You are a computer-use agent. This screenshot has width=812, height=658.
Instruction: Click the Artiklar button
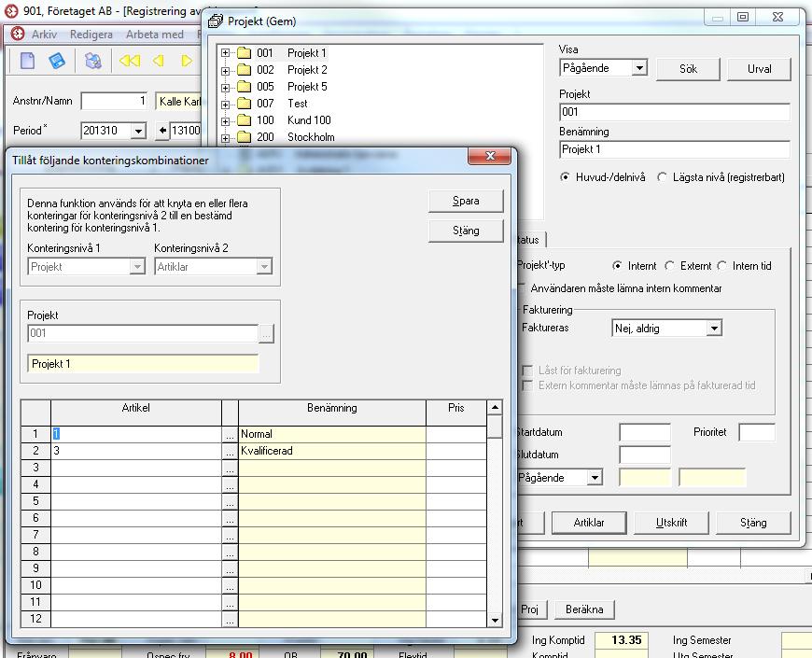tap(589, 523)
